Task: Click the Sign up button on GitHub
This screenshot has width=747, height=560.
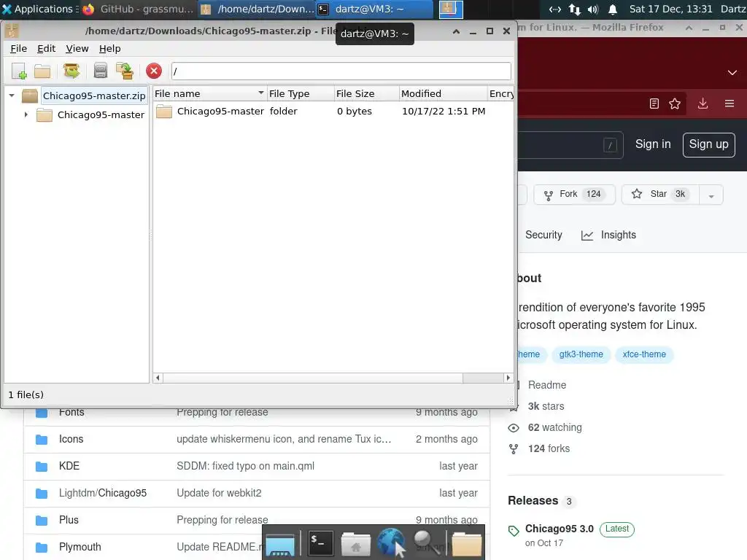Action: click(708, 144)
